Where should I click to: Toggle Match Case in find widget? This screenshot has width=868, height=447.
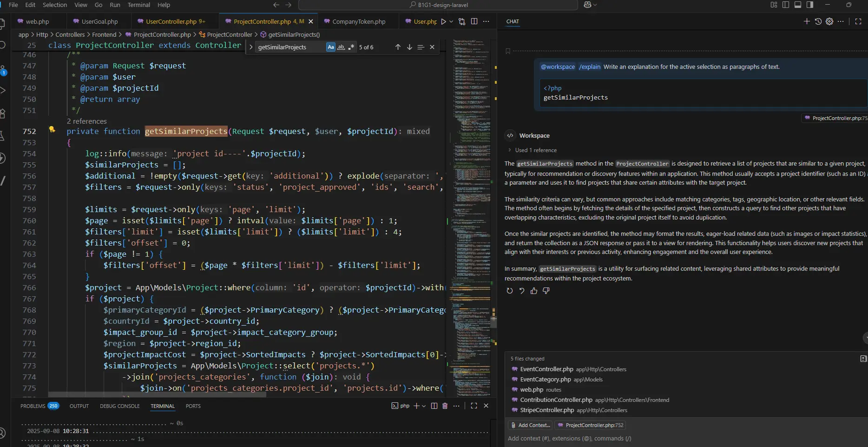[x=330, y=47]
